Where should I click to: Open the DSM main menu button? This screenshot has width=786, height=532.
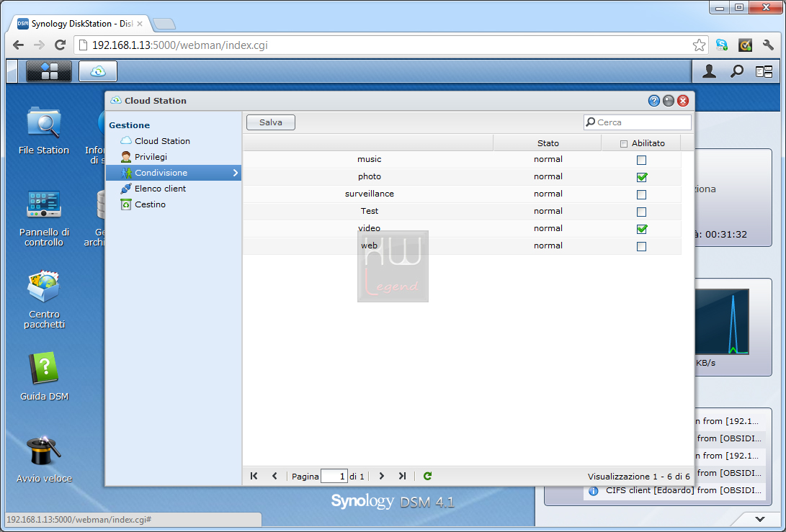point(48,71)
